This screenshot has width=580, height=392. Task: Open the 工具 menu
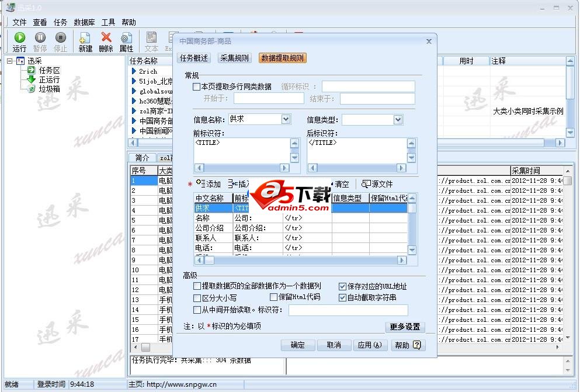[108, 22]
